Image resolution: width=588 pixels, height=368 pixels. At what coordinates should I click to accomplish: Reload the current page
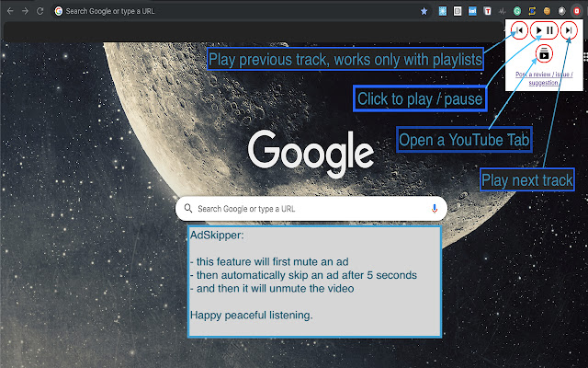point(40,11)
